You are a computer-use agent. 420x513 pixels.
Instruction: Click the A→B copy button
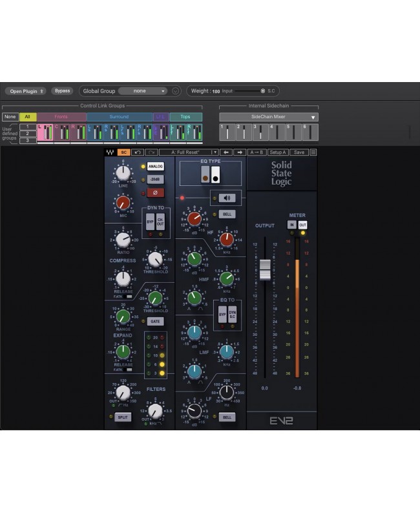[x=257, y=152]
